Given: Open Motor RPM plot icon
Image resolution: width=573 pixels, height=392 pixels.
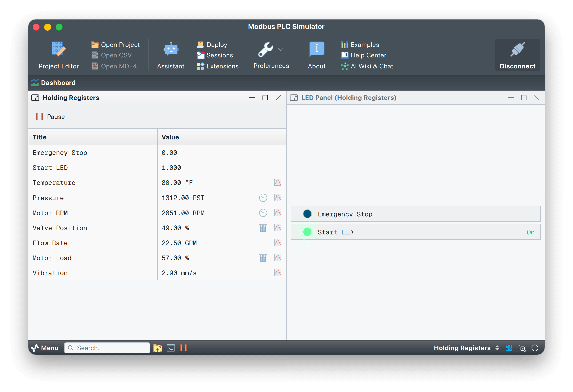Looking at the screenshot, I should 278,213.
